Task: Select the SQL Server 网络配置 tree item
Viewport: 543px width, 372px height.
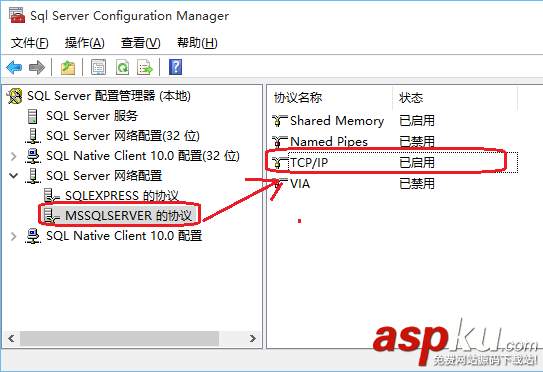Action: point(104,176)
